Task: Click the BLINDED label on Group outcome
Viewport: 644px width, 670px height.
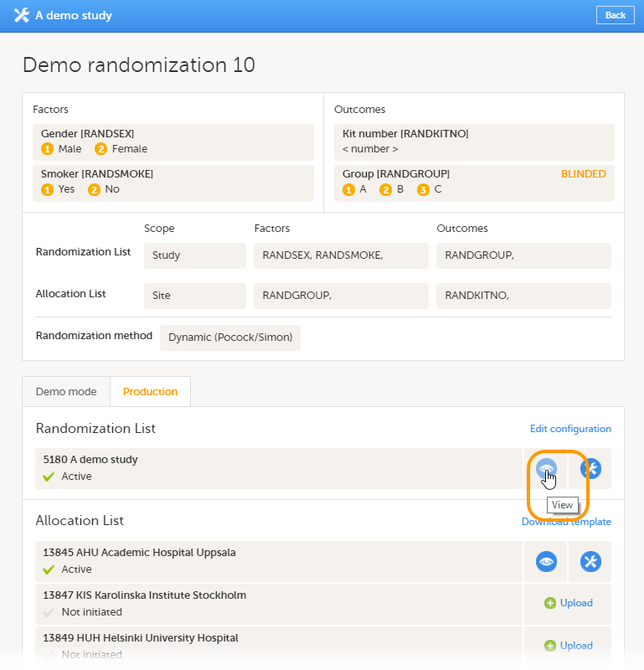Action: coord(583,174)
